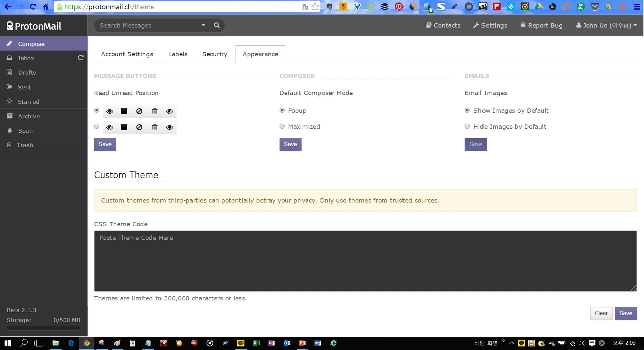Select second Read Unread Position layout

97,126
